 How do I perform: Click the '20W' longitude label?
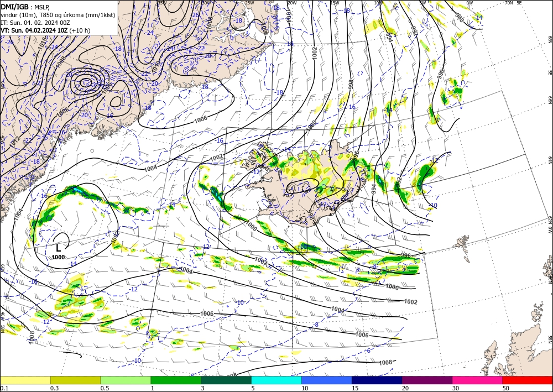coord(291,2)
